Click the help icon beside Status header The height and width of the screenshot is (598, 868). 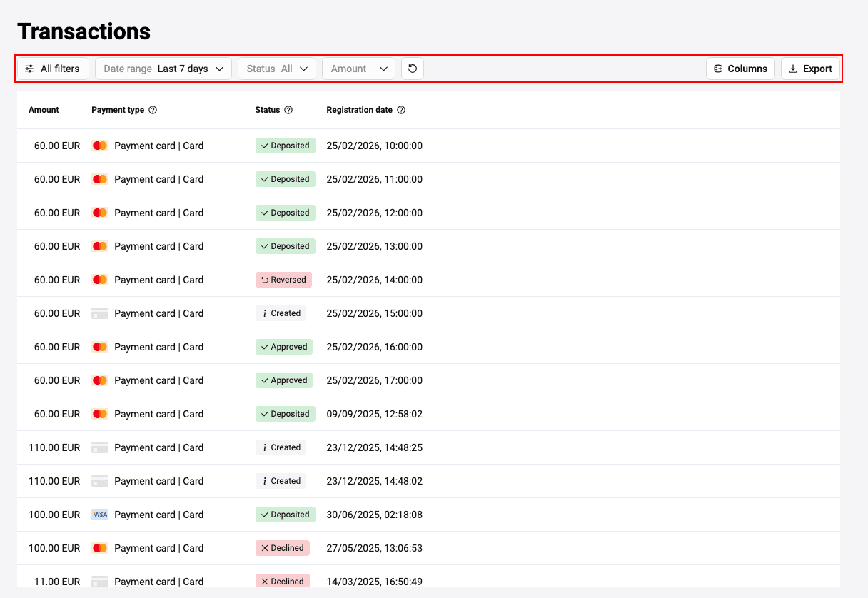coord(288,110)
